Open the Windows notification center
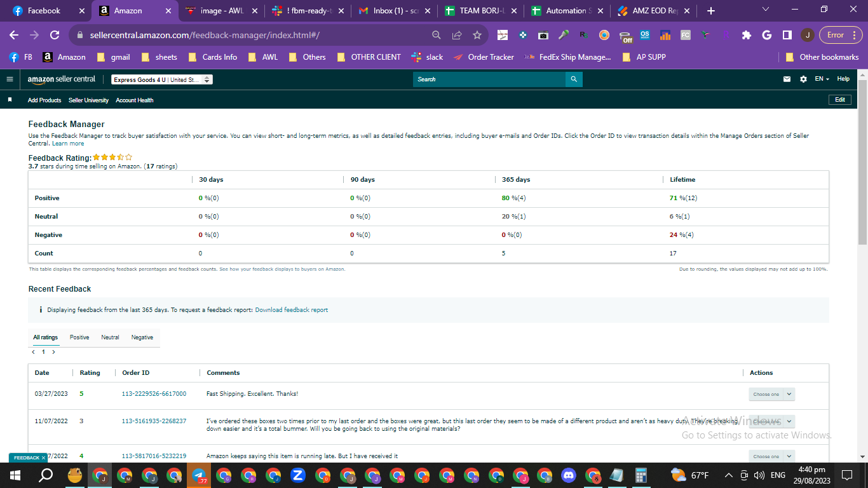Image resolution: width=868 pixels, height=488 pixels. (847, 475)
